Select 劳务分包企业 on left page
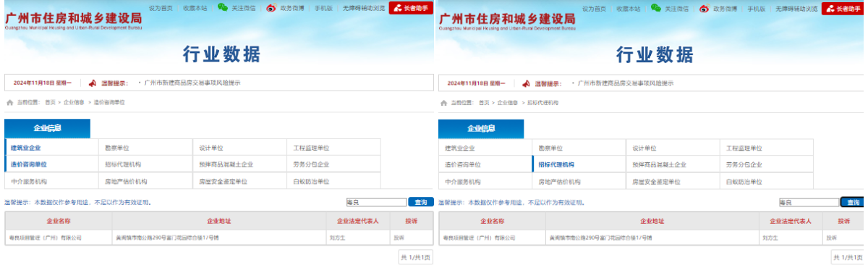 coord(333,164)
